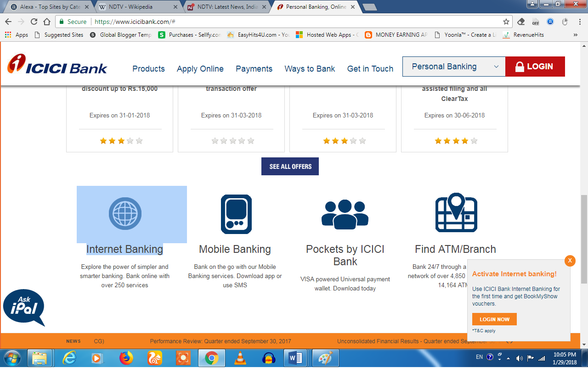588x368 pixels.
Task: Click the orange LOGIN NOW button
Action: pos(494,319)
